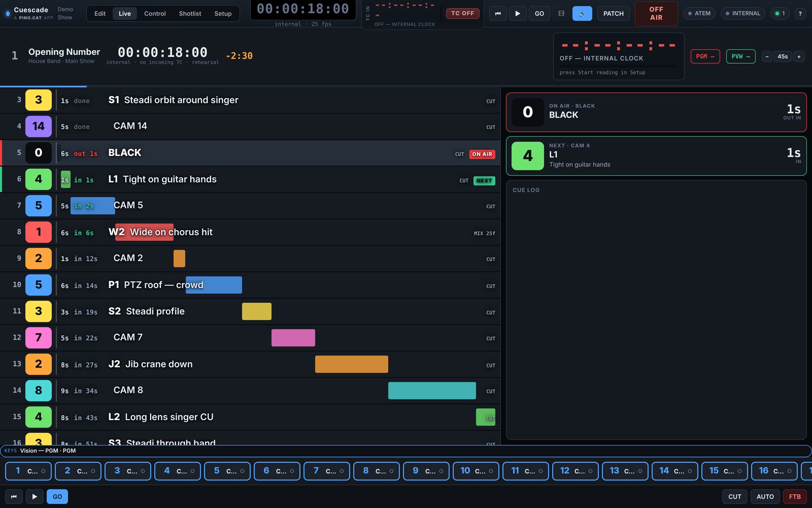This screenshot has height=508, width=812.
Task: Click the top-bar GO button
Action: (x=539, y=14)
